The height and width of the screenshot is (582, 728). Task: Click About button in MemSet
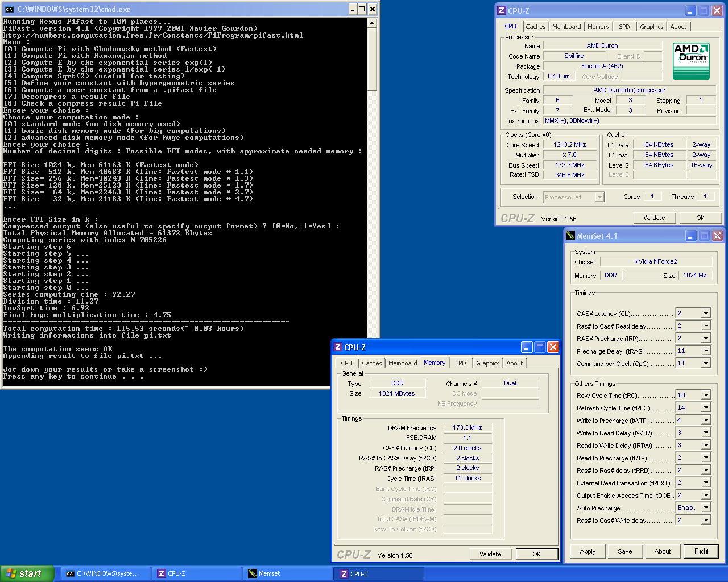[663, 551]
